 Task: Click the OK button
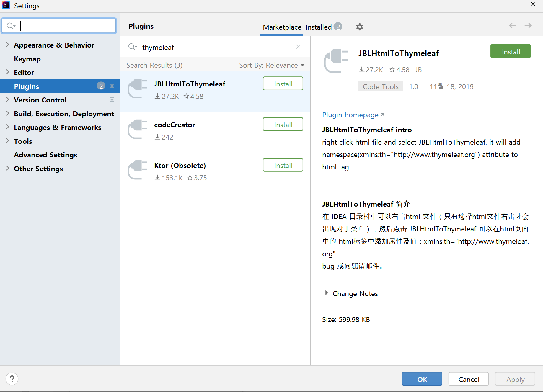coord(422,379)
